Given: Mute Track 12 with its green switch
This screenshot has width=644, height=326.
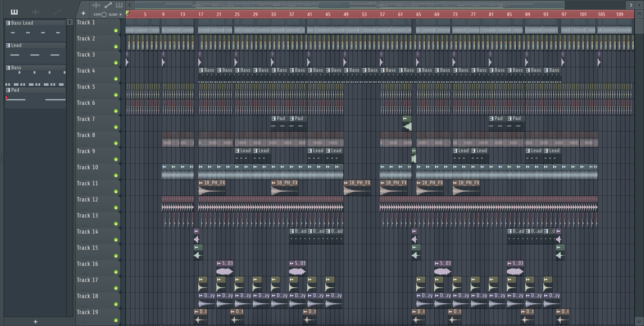Looking at the screenshot, I should [116, 207].
